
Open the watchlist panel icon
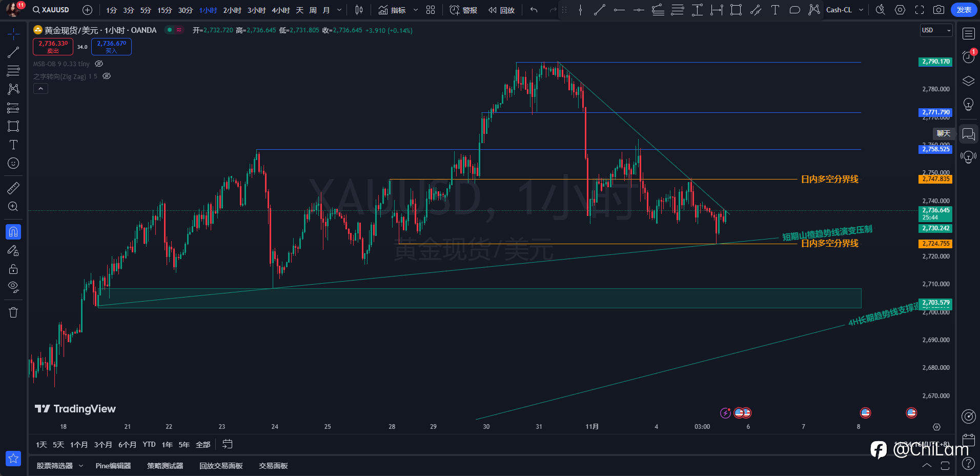(968, 34)
